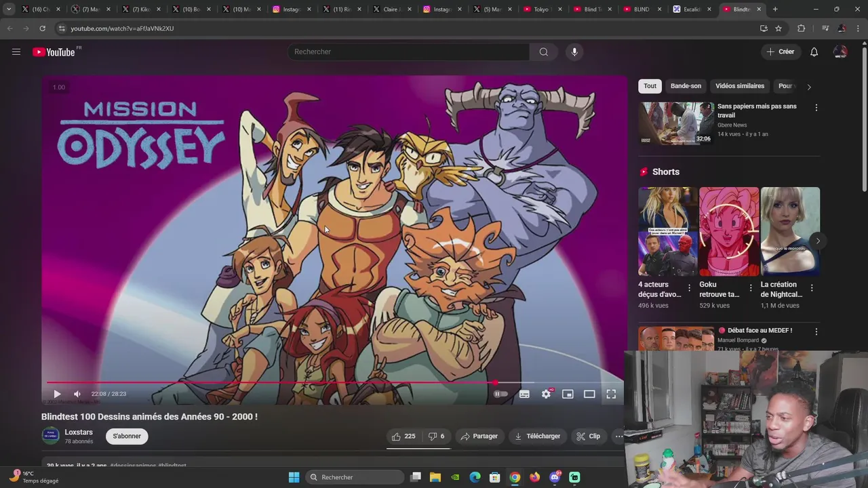This screenshot has width=868, height=488.
Task: Select the Tout filter chip
Action: pyautogui.click(x=650, y=86)
